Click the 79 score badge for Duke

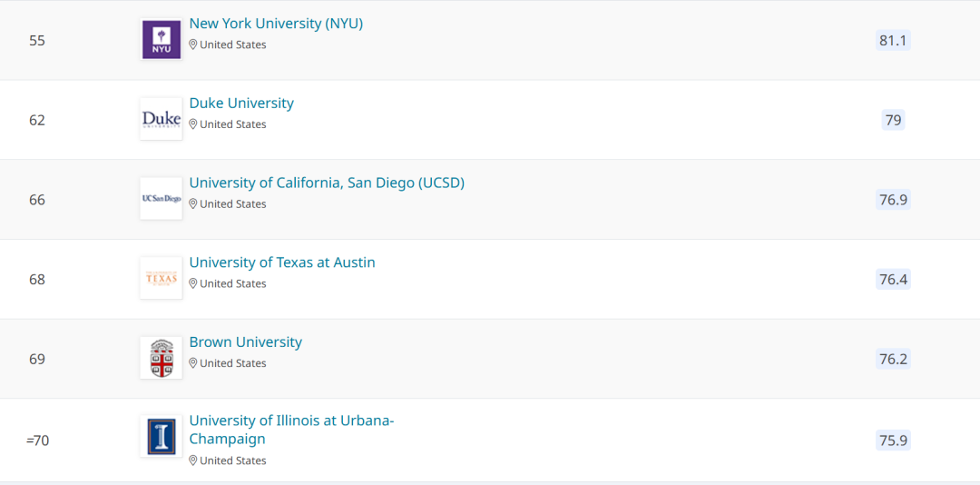[893, 120]
